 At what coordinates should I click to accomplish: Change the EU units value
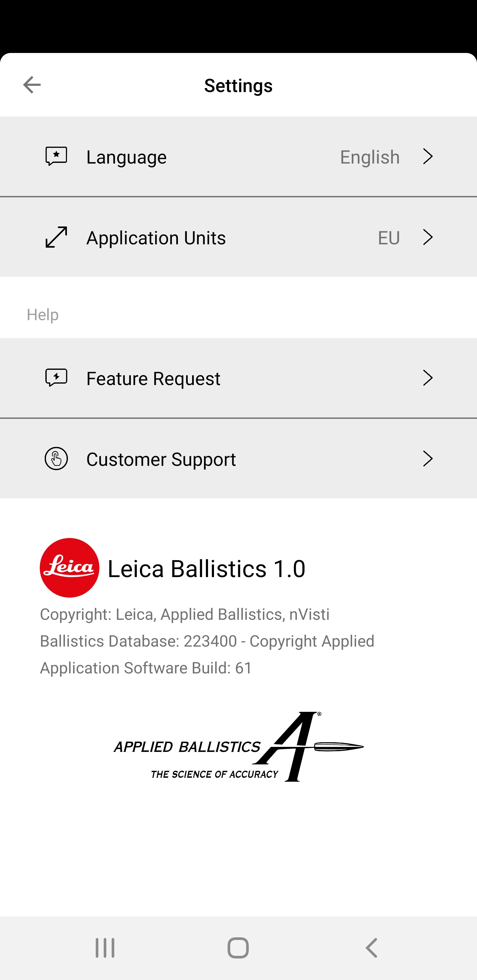(389, 237)
